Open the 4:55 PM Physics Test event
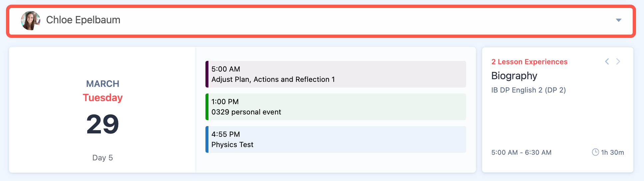 click(x=336, y=139)
